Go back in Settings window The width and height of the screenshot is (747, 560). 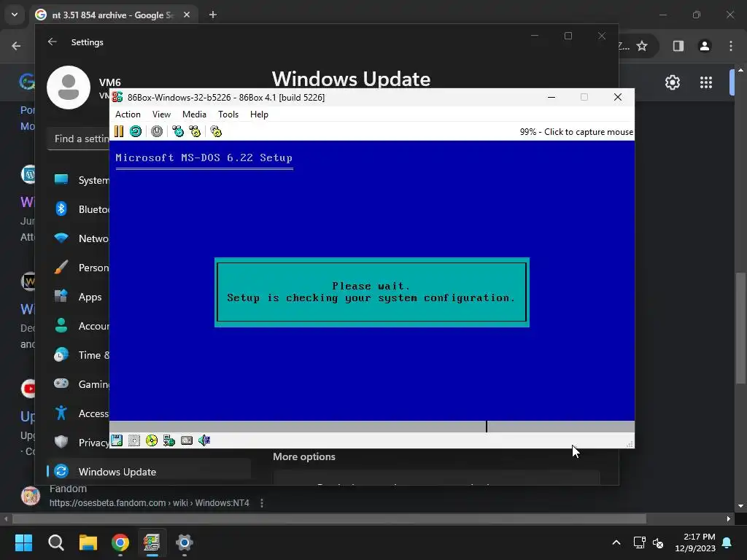(x=53, y=42)
